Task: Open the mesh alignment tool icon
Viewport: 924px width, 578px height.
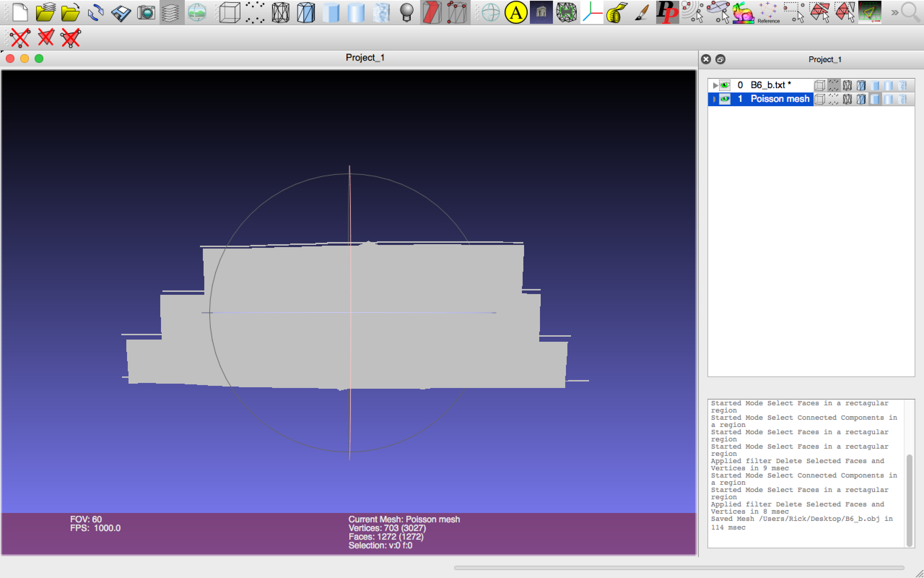Action: point(566,12)
